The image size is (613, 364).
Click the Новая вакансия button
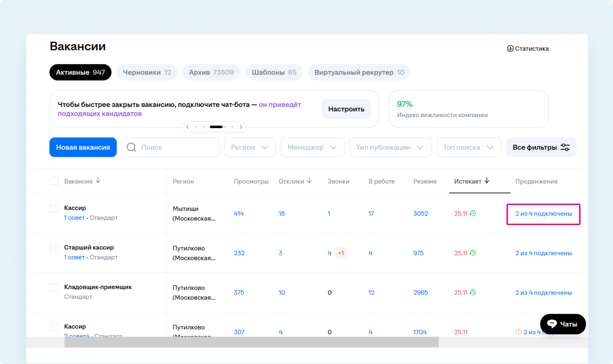coord(83,147)
